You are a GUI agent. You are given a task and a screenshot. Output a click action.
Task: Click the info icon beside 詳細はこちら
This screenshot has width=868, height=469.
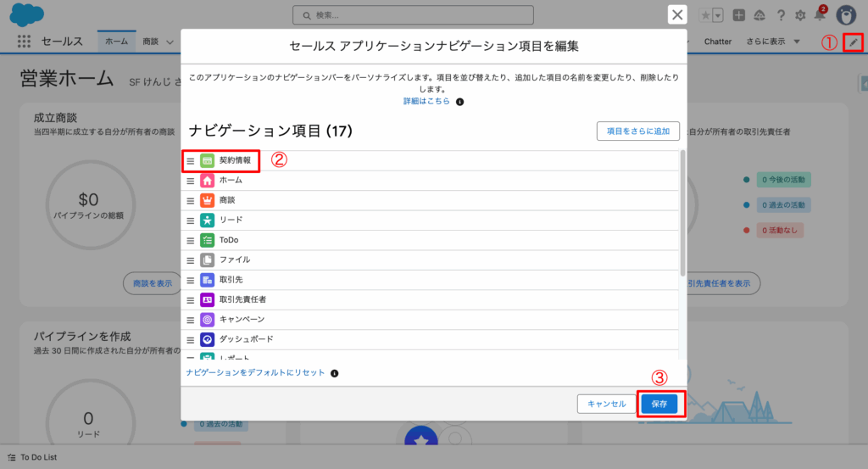tap(459, 101)
